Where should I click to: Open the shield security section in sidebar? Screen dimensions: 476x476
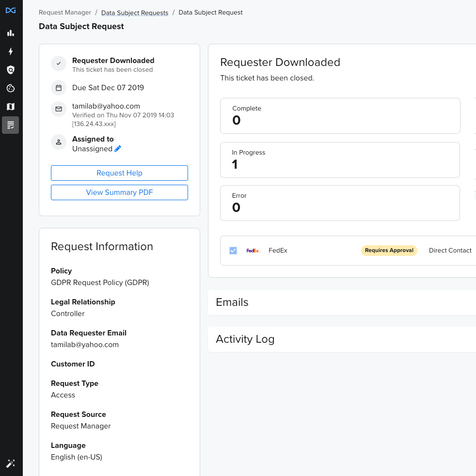[x=10, y=70]
